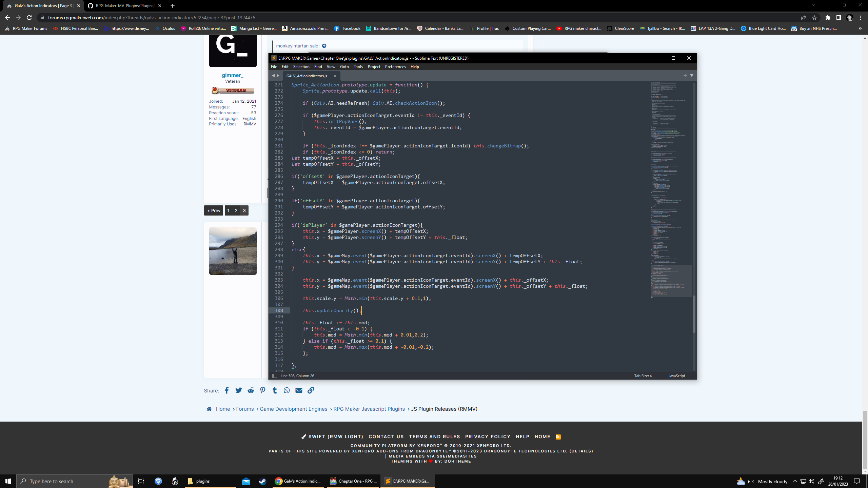868x488 pixels.
Task: Share post via Pinterest icon
Action: tap(263, 390)
